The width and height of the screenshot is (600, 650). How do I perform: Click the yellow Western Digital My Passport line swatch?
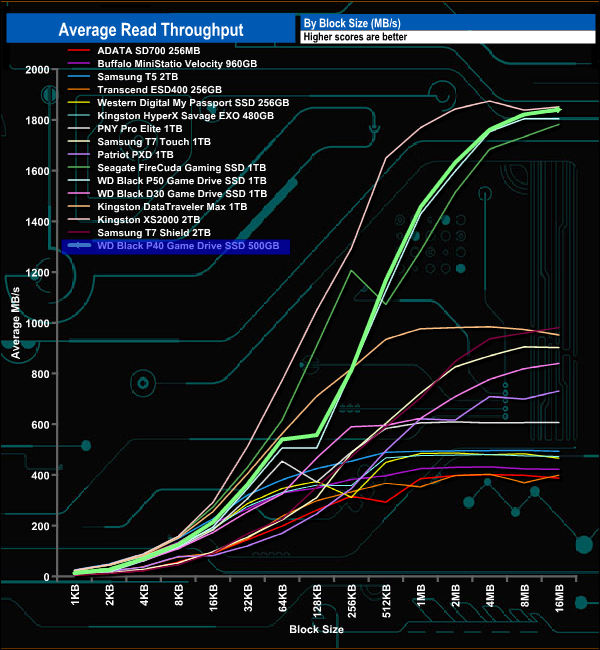(x=79, y=102)
